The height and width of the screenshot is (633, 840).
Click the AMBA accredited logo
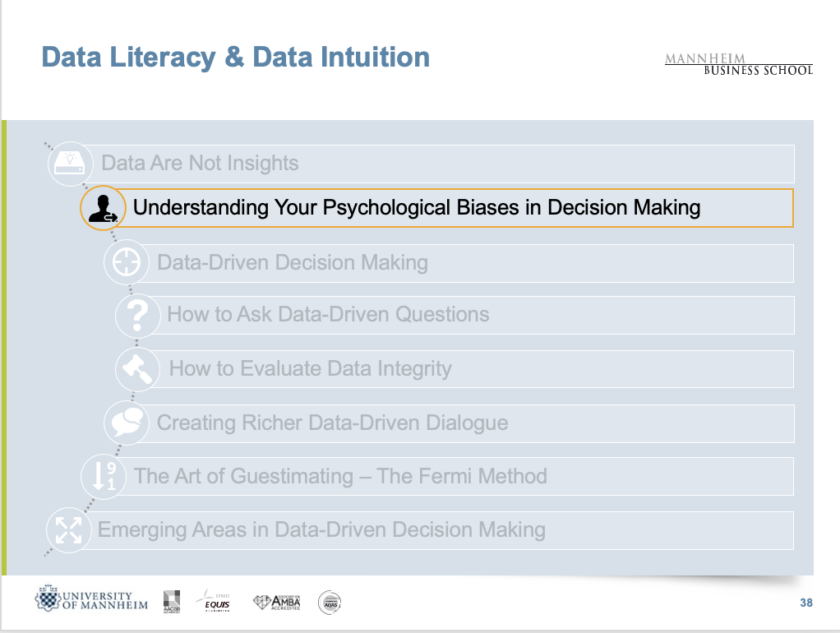(x=277, y=603)
